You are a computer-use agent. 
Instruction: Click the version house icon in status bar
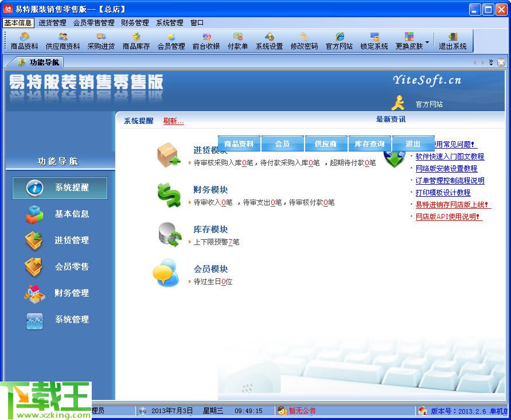(423, 411)
